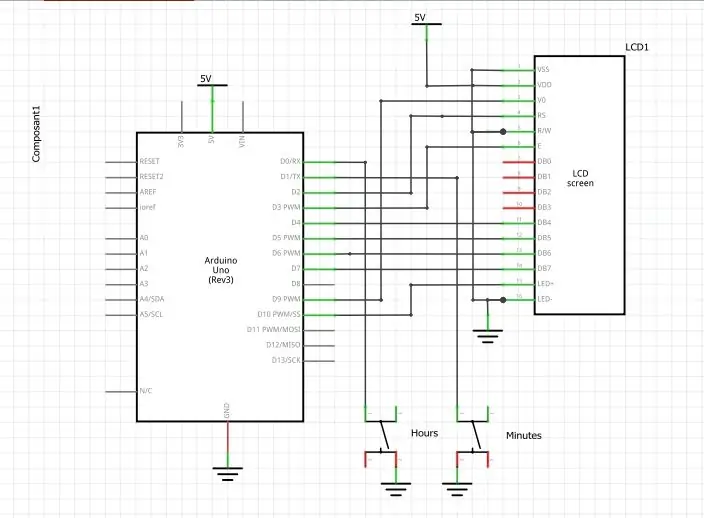Click the LCD DB0 pin label
Image resolution: width=704 pixels, height=518 pixels.
click(544, 161)
